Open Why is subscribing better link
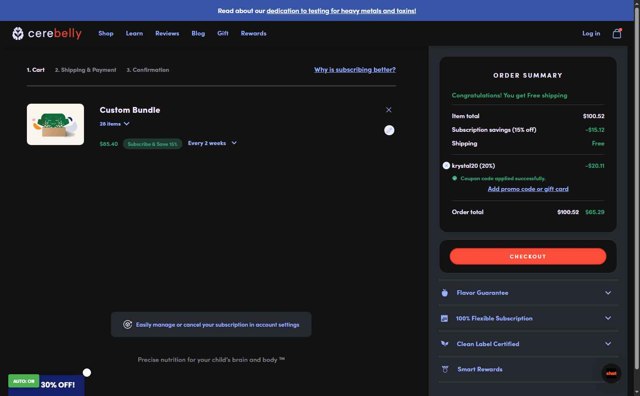 tap(355, 70)
